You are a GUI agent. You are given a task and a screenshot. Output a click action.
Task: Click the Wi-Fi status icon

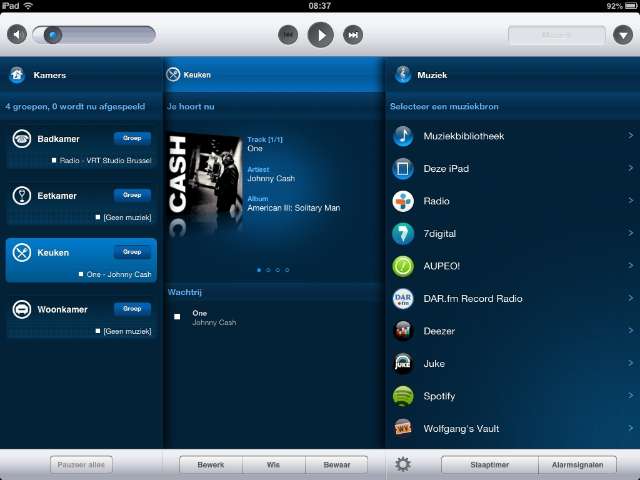point(28,6)
